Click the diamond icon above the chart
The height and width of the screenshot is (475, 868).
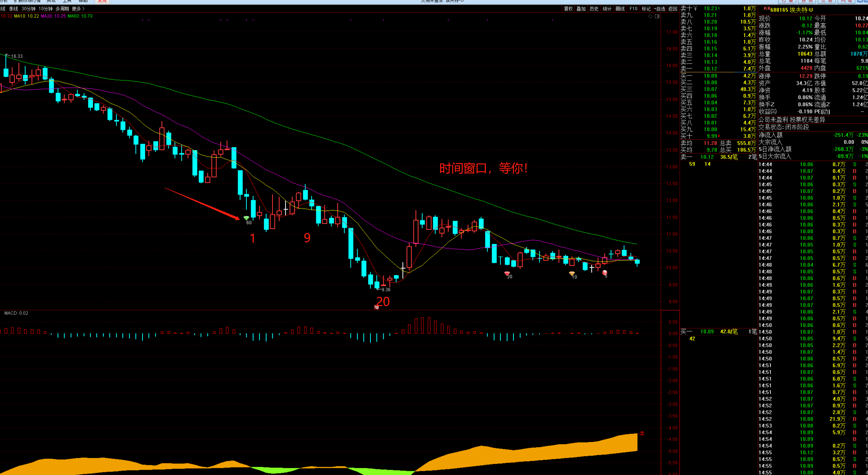[650, 16]
